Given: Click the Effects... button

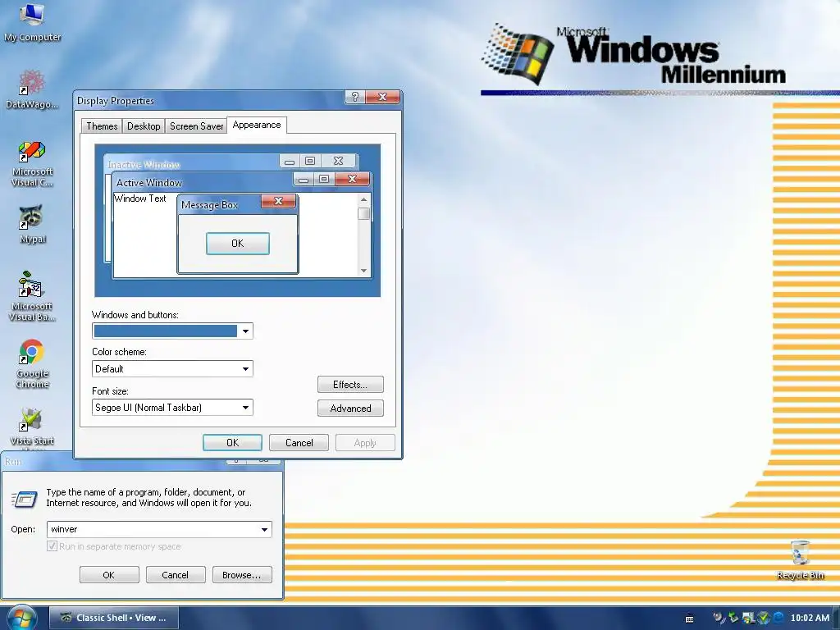Looking at the screenshot, I should tap(350, 385).
